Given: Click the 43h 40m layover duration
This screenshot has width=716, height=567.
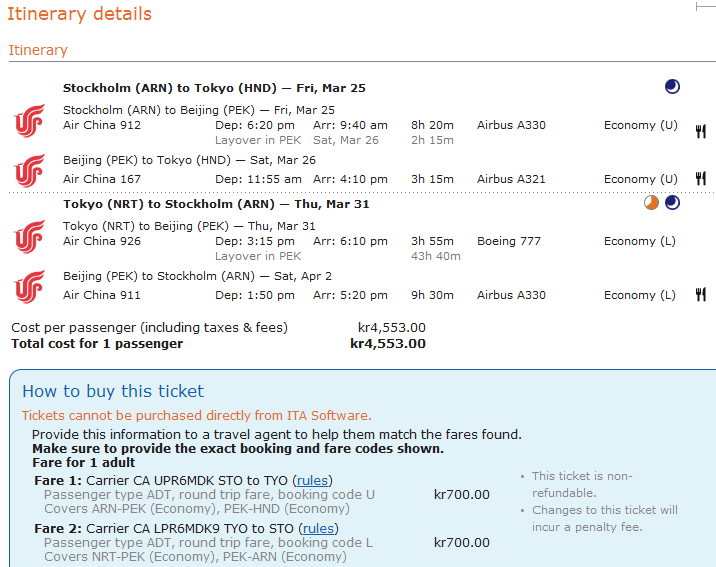Looking at the screenshot, I should (x=435, y=256).
